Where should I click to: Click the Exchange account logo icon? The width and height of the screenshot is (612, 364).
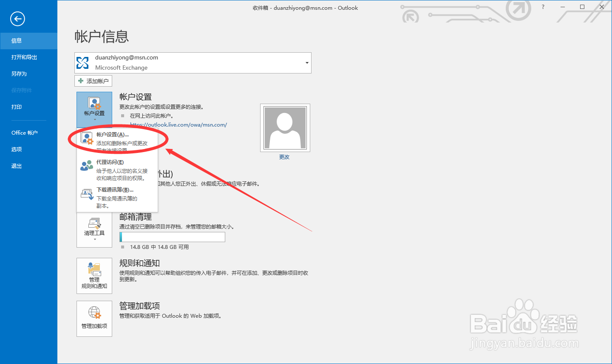tap(82, 63)
